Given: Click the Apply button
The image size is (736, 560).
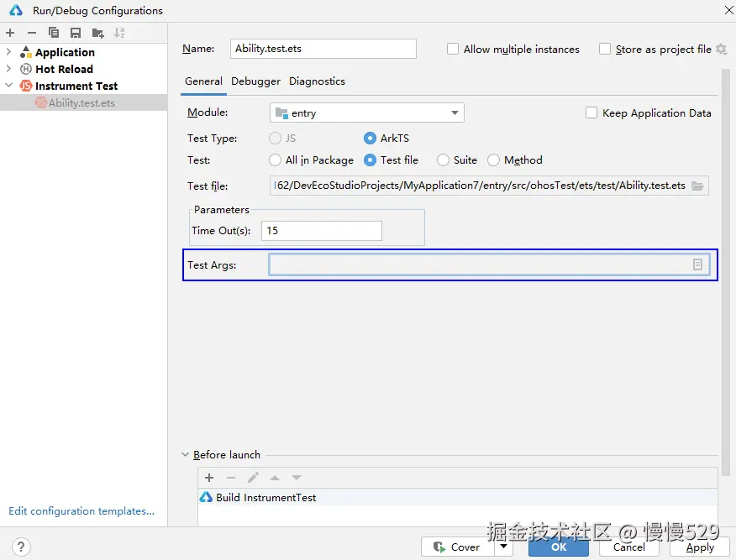Looking at the screenshot, I should [700, 547].
